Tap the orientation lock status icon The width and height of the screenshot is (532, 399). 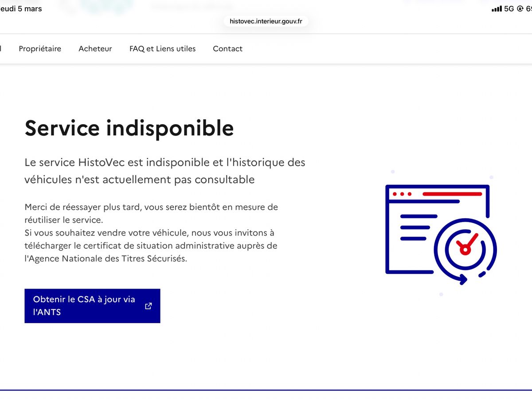pos(520,9)
